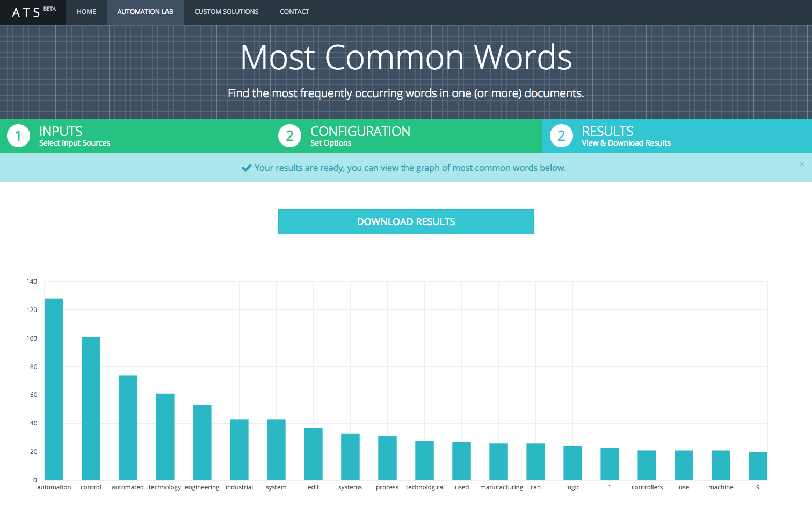812x505 pixels.
Task: Open the Home menu item
Action: [x=86, y=12]
